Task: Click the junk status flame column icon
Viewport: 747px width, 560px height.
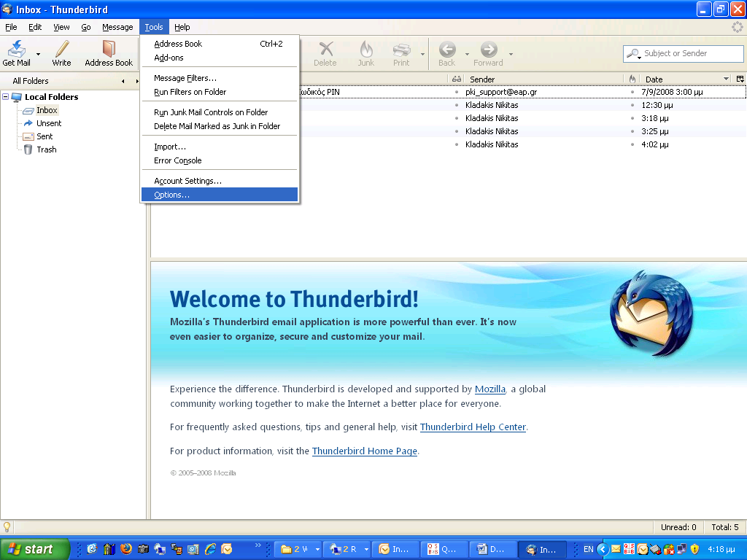Action: click(x=632, y=79)
